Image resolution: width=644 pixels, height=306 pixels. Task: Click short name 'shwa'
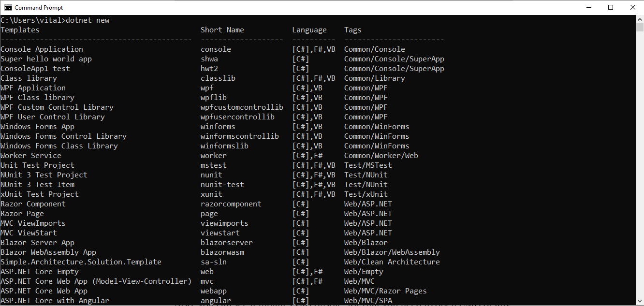pos(209,59)
